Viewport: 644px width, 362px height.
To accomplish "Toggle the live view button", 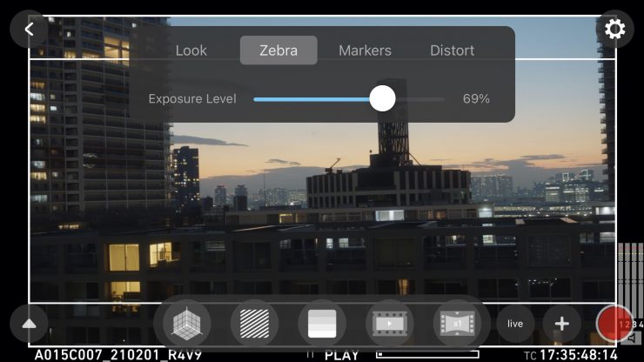I will pos(515,324).
